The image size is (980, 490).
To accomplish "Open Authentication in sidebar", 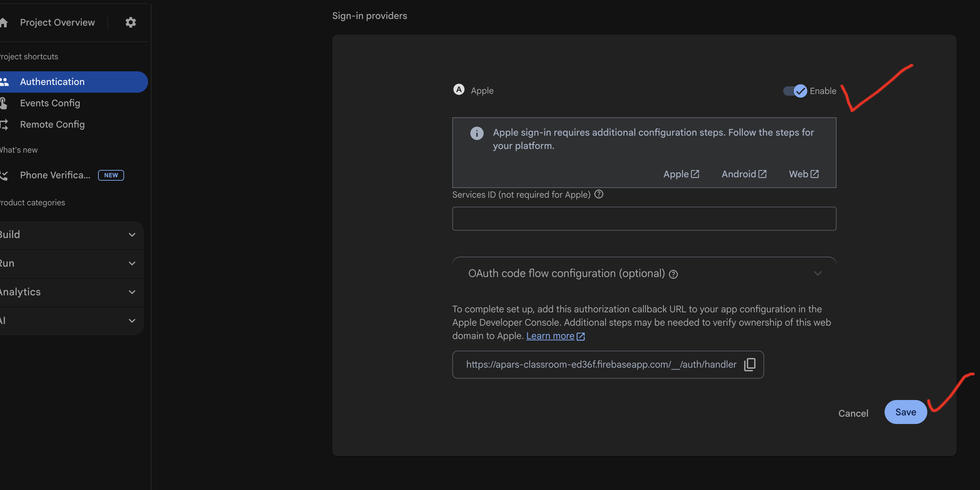I will coord(74,82).
